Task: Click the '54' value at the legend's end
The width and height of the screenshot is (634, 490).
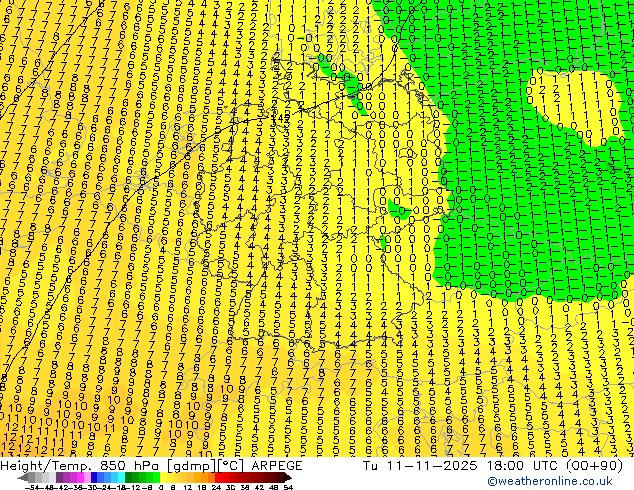Action: [x=289, y=487]
